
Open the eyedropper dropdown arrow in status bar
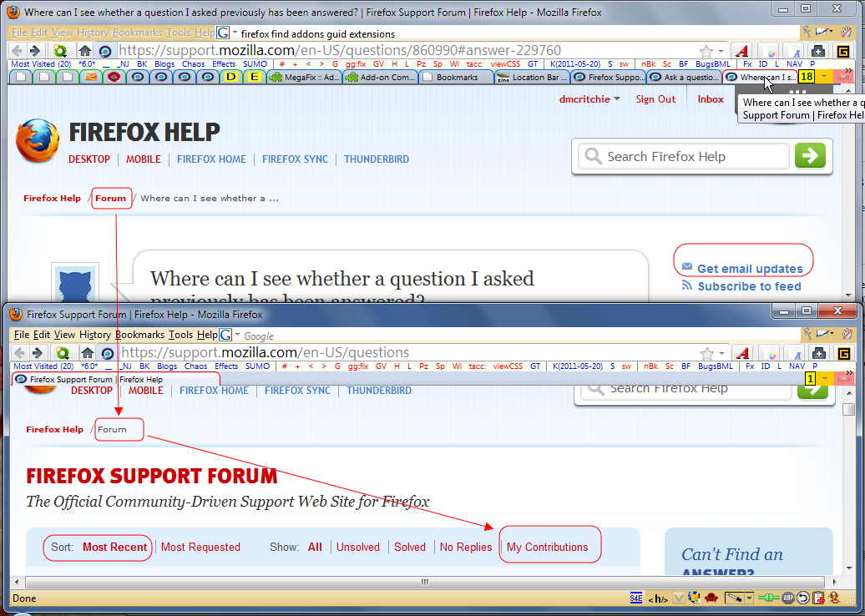point(749,598)
